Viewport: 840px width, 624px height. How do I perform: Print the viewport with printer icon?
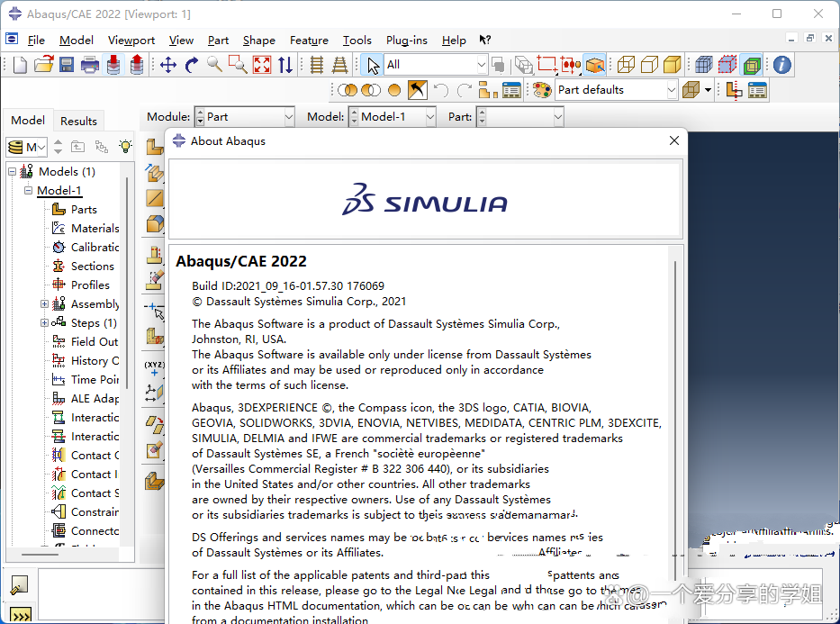[x=89, y=66]
